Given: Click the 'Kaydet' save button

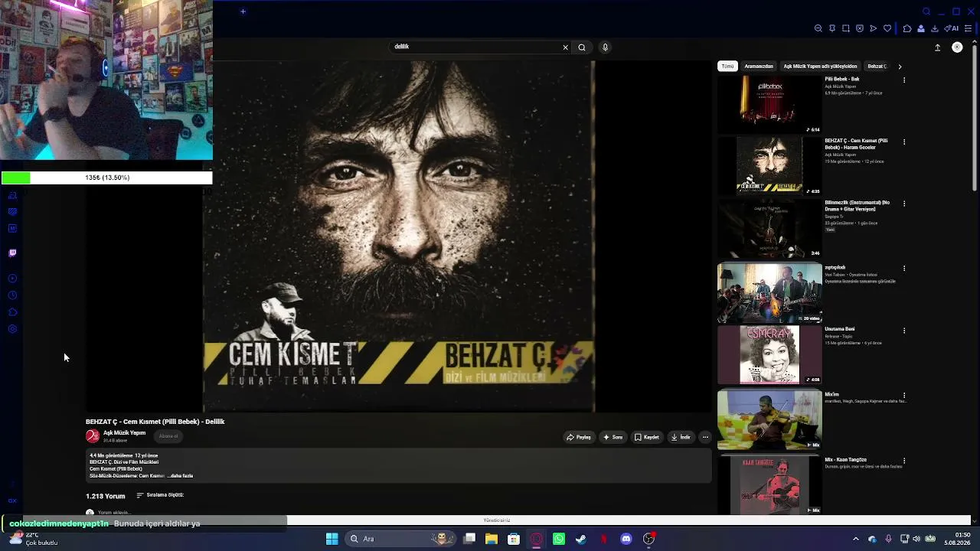Looking at the screenshot, I should [x=646, y=438].
